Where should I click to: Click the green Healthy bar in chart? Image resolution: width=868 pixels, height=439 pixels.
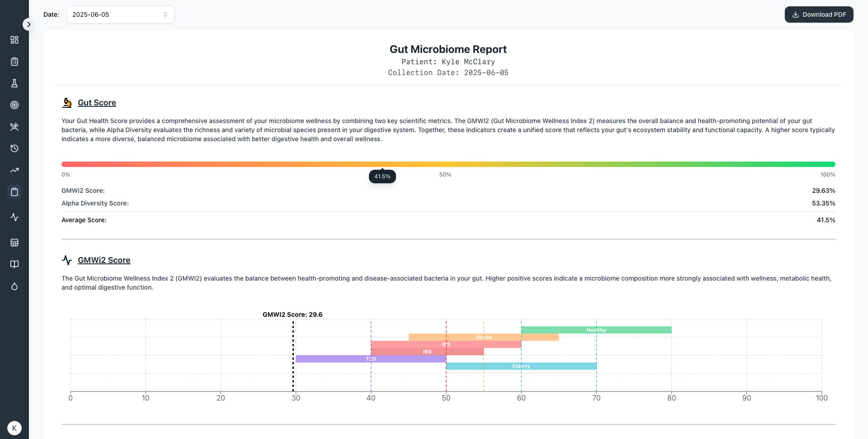point(596,330)
